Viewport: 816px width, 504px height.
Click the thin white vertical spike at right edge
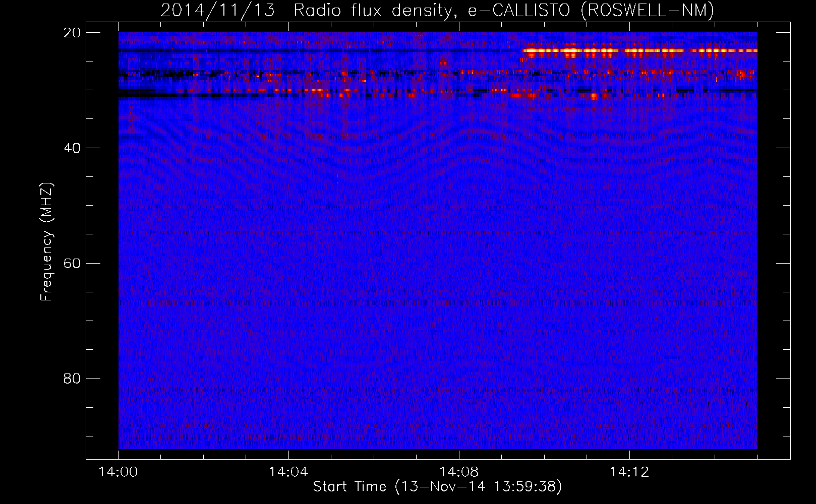coord(727,175)
